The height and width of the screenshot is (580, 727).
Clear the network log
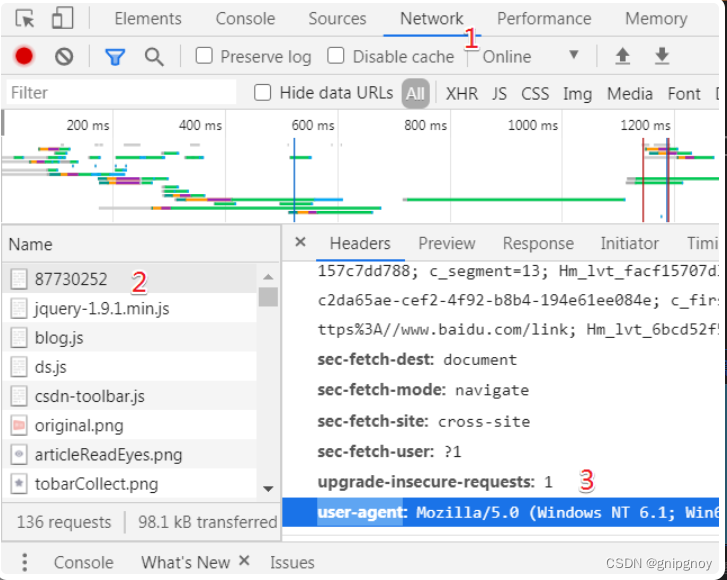click(x=64, y=57)
